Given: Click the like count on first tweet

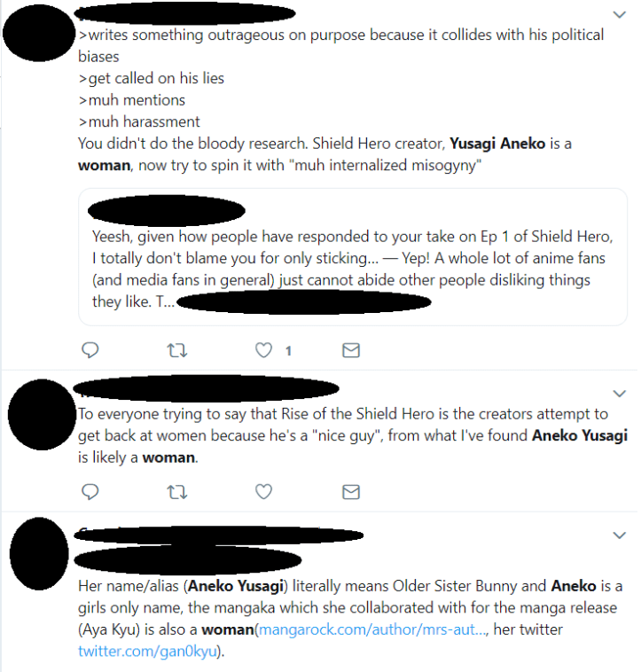Looking at the screenshot, I should [288, 351].
